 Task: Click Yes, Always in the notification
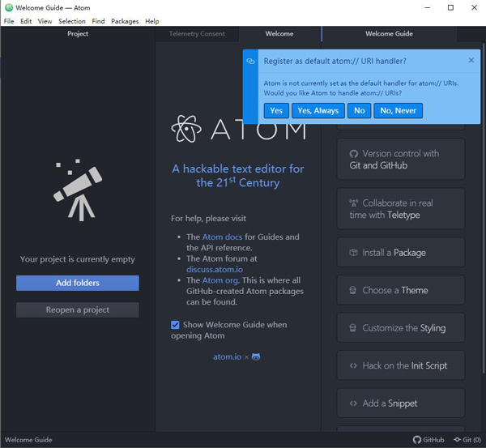(318, 111)
